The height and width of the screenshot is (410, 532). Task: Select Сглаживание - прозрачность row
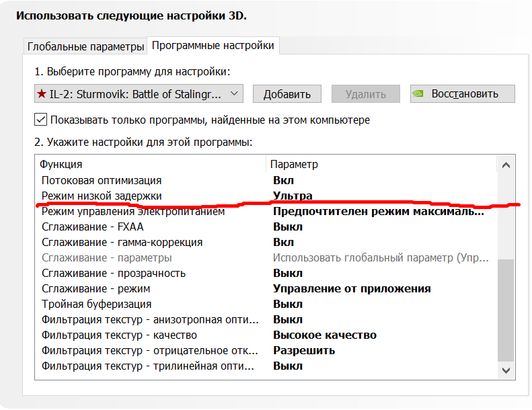pos(266,274)
